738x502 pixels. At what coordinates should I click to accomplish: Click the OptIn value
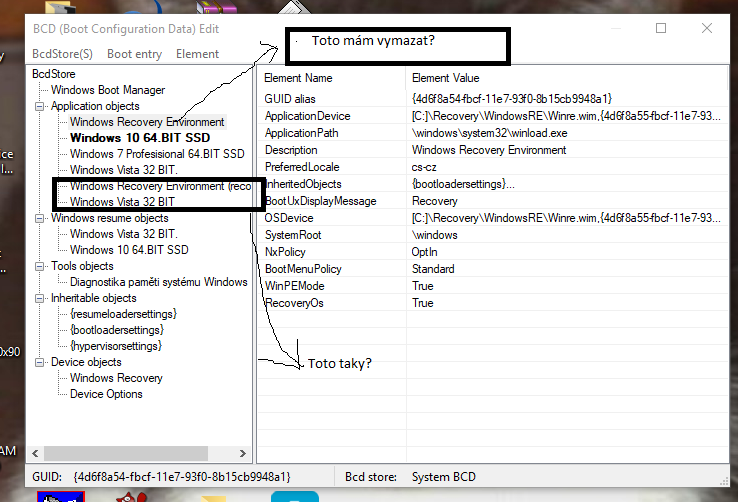click(425, 252)
